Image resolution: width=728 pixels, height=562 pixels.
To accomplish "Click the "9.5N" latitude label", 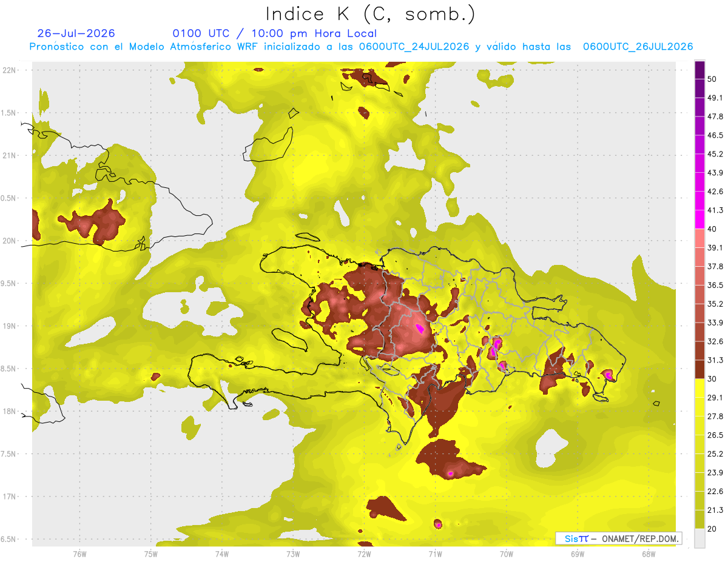I will tap(9, 283).
